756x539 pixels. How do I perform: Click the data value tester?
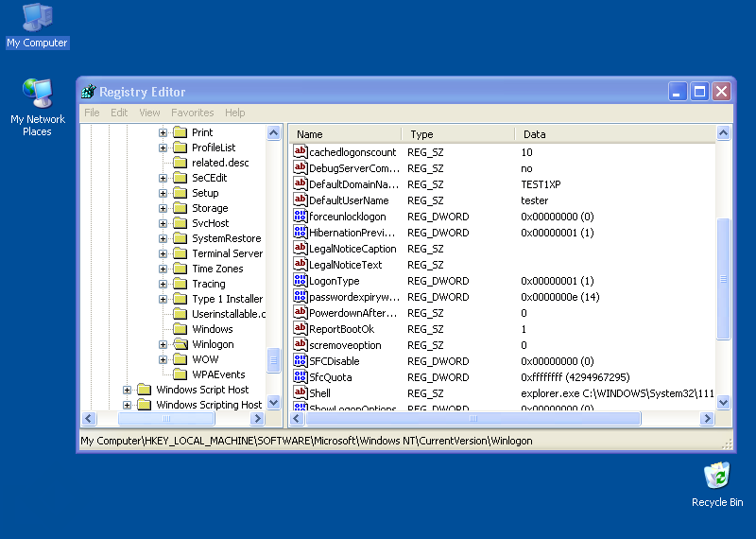pyautogui.click(x=534, y=200)
